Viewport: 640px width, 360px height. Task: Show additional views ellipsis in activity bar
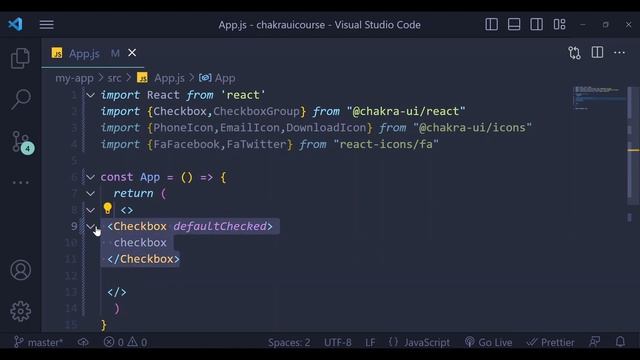click(20, 182)
